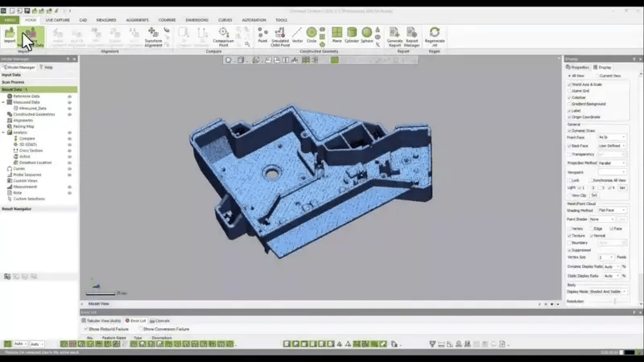Toggle the Gradient Background checkbox
644x362 pixels.
[569, 104]
